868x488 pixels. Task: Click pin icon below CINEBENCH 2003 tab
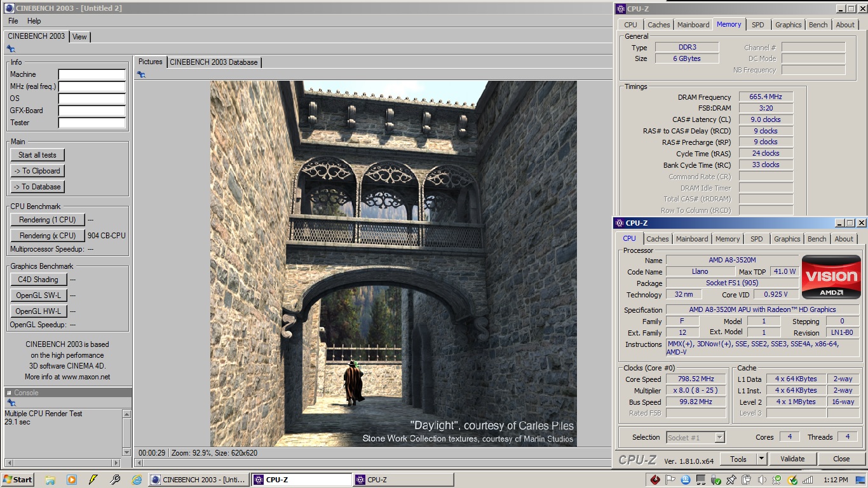coord(11,49)
